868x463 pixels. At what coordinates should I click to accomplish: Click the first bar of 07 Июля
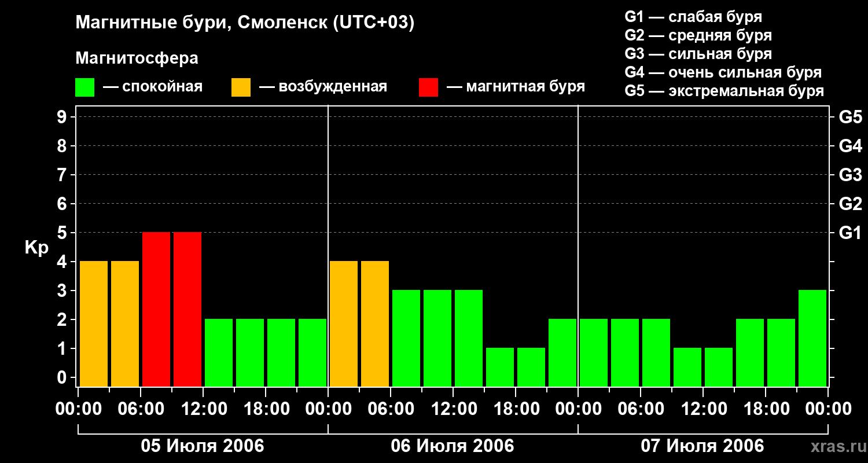coord(594,352)
